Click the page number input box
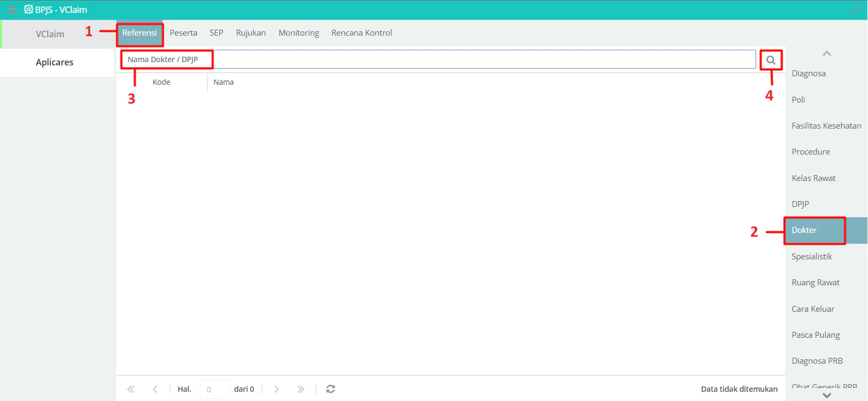 [215, 389]
